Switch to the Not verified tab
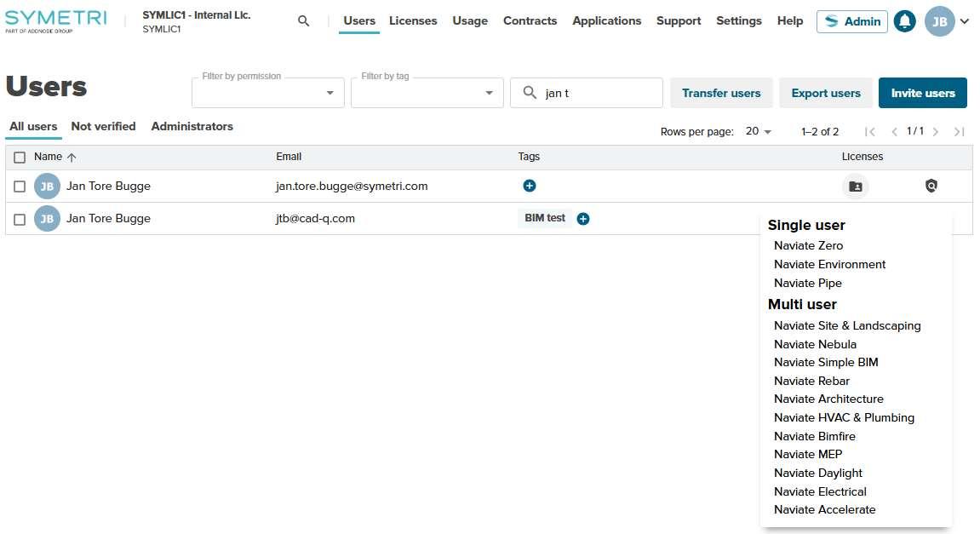Image resolution: width=980 pixels, height=534 pixels. [x=103, y=126]
